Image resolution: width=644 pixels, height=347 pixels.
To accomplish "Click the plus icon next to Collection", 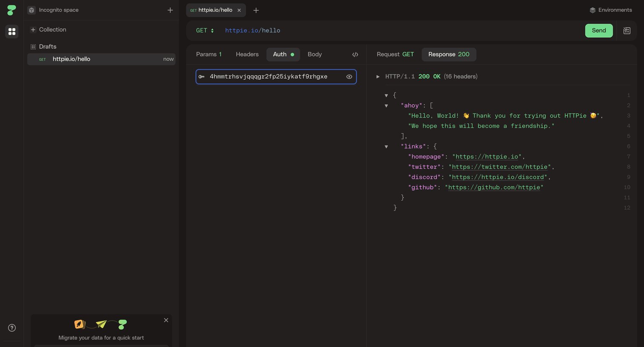I will [x=33, y=29].
